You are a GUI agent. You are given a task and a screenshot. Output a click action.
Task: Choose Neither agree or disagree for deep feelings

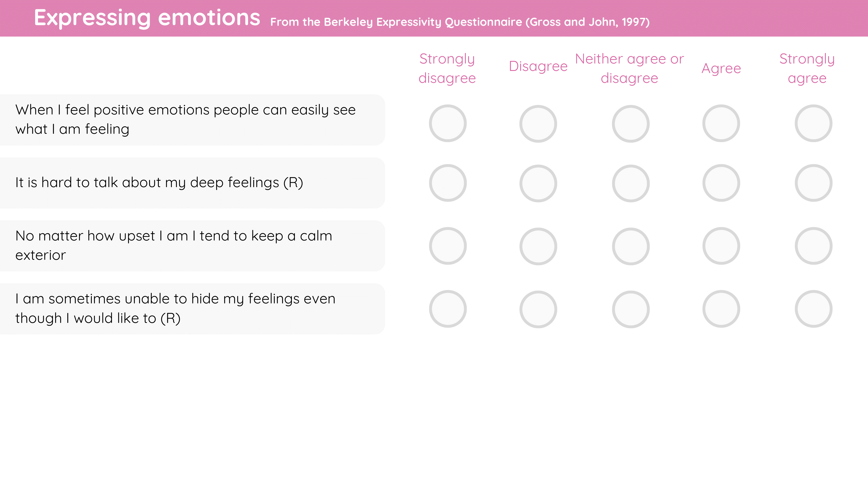click(631, 183)
